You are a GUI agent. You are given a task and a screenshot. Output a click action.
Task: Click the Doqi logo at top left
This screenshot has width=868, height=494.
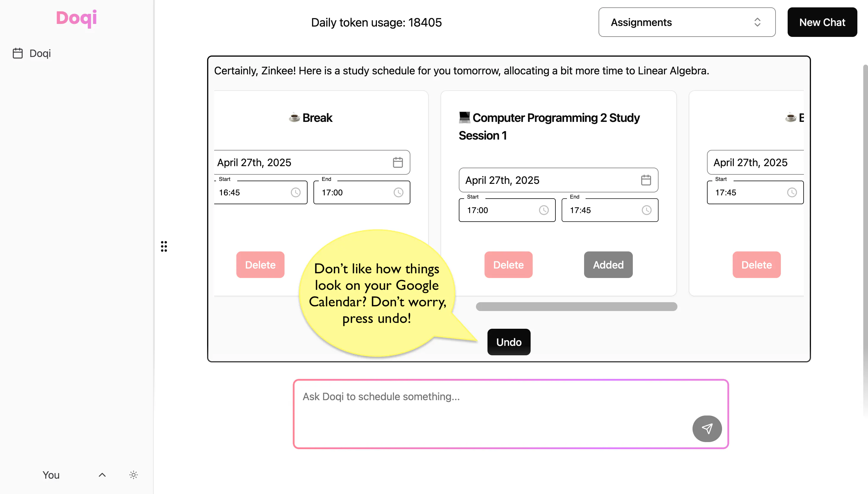point(77,18)
